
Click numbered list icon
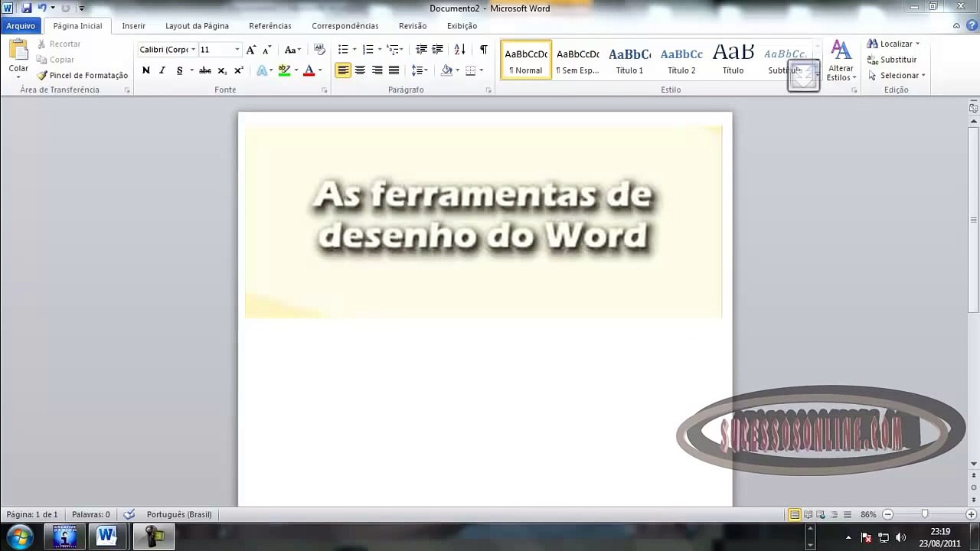[367, 50]
